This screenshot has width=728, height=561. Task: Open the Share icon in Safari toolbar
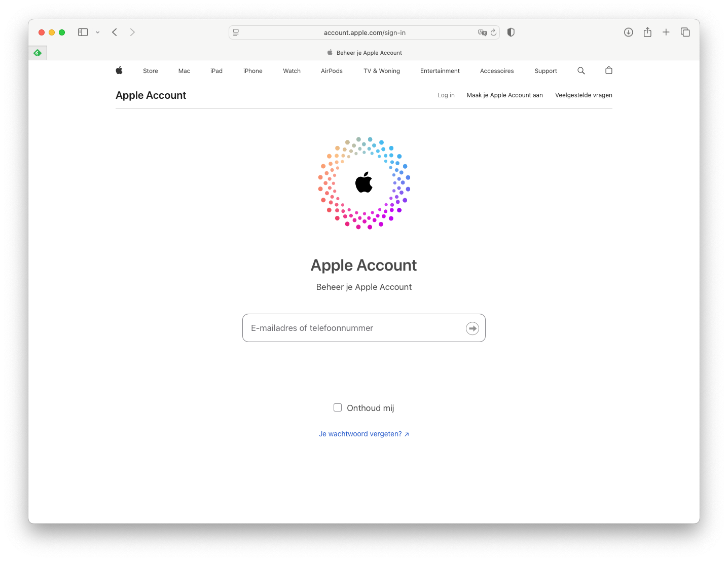[x=647, y=32]
